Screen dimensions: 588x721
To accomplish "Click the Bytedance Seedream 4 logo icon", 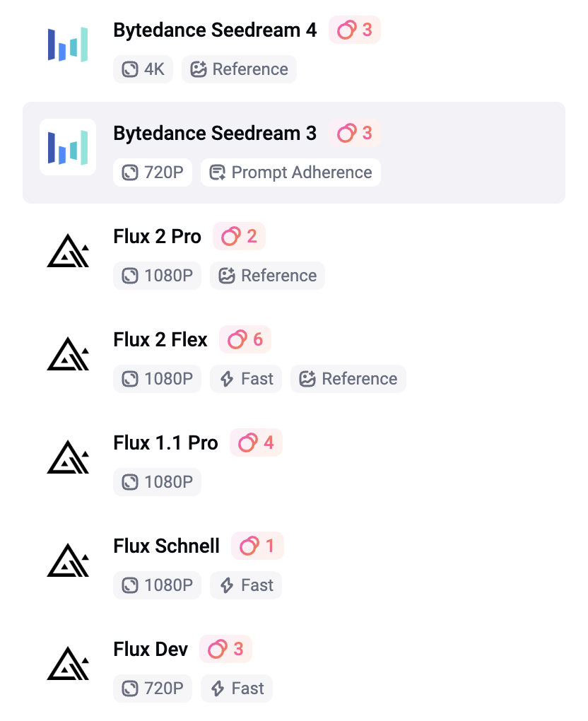I will click(x=68, y=45).
